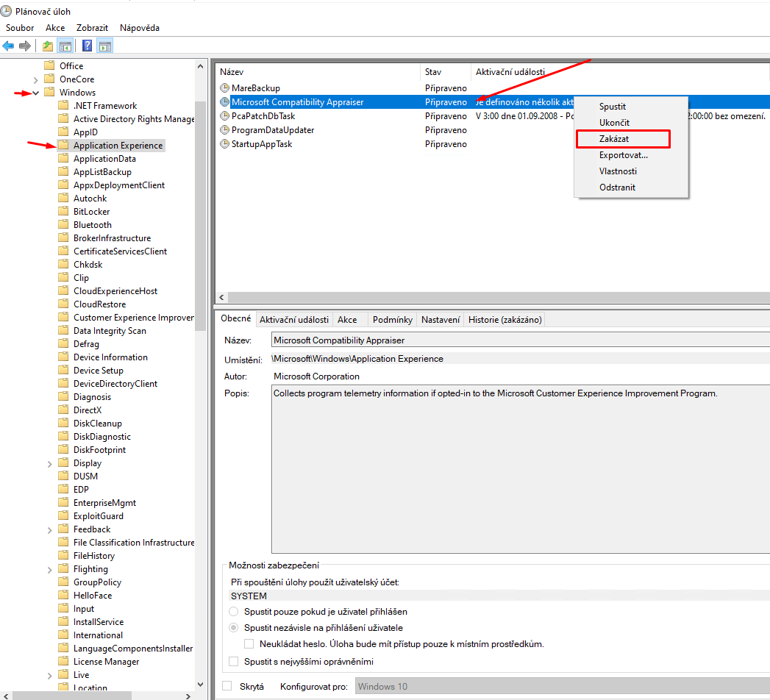
Task: Switch to the Nastavení tab
Action: 441,320
